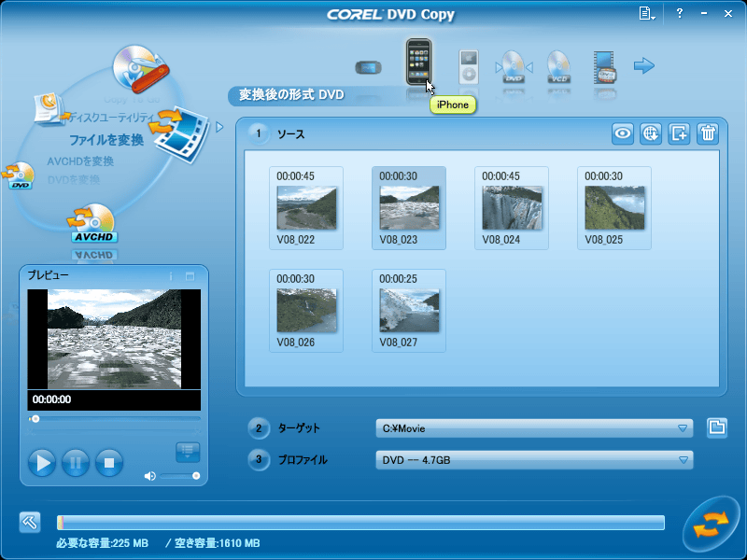The height and width of the screenshot is (560, 747).
Task: Play the preview video
Action: pos(42,462)
